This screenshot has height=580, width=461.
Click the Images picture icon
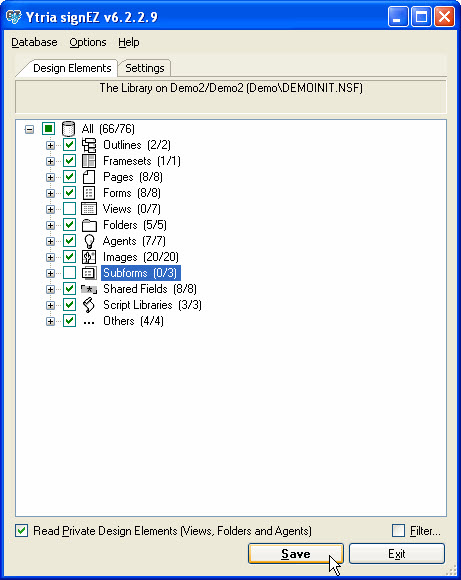89,257
